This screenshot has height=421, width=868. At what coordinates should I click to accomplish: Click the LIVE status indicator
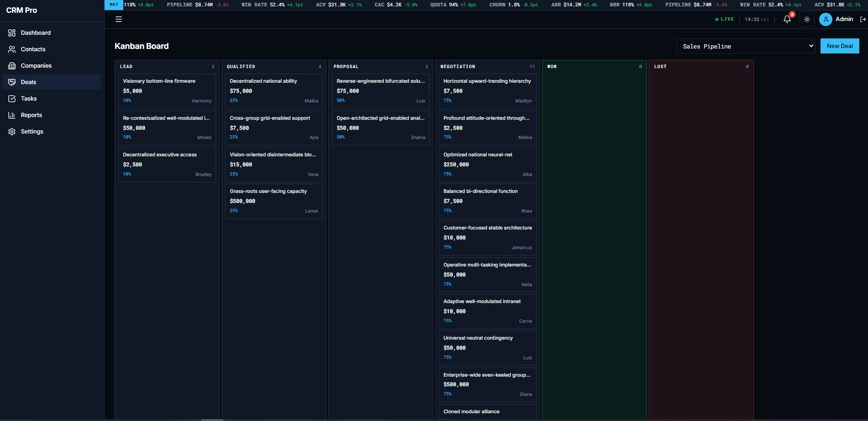click(x=725, y=19)
